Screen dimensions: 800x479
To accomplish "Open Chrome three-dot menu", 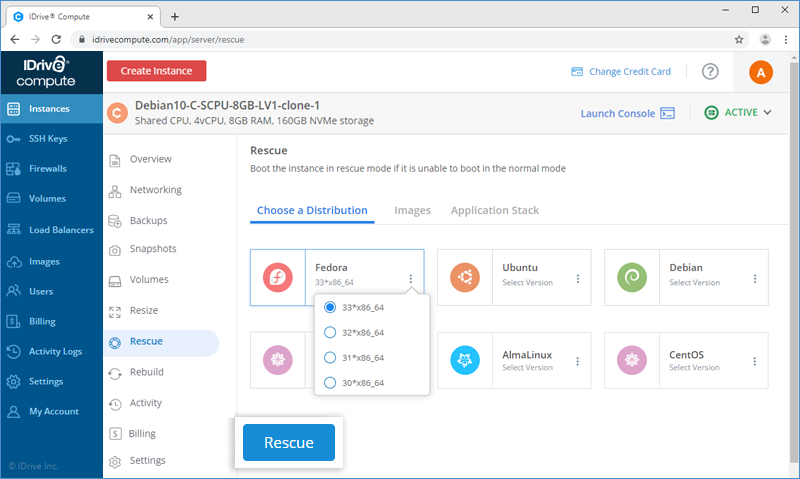I will click(x=786, y=39).
